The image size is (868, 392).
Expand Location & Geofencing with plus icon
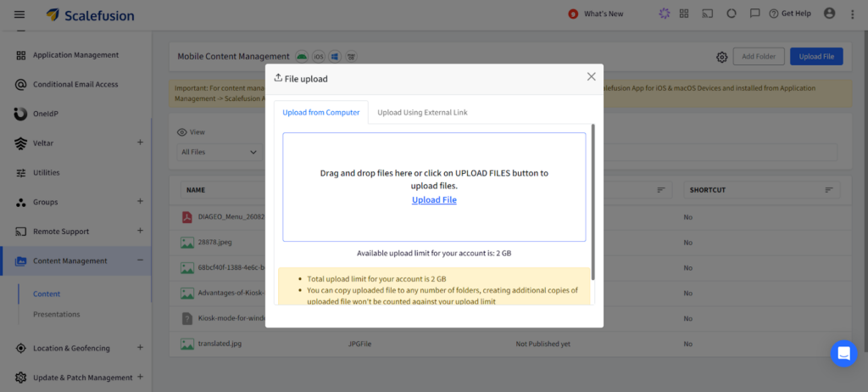pyautogui.click(x=140, y=348)
